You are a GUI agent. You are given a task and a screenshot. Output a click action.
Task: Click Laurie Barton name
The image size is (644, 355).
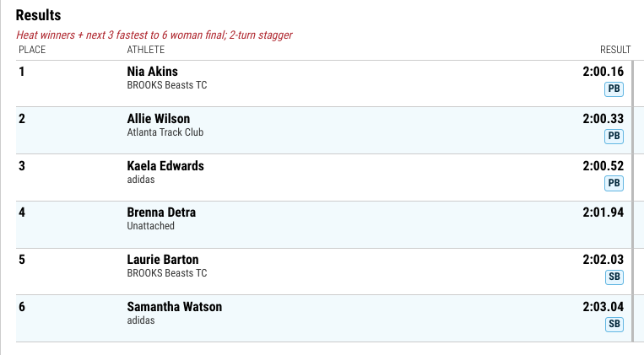tap(163, 260)
